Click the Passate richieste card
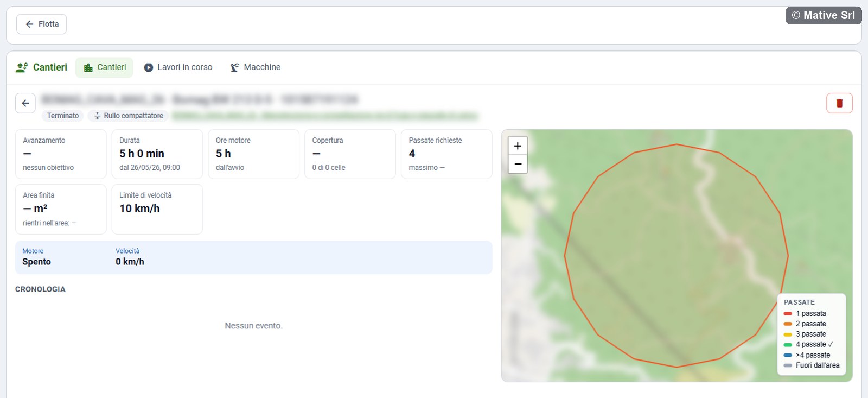868x398 pixels. tap(446, 154)
